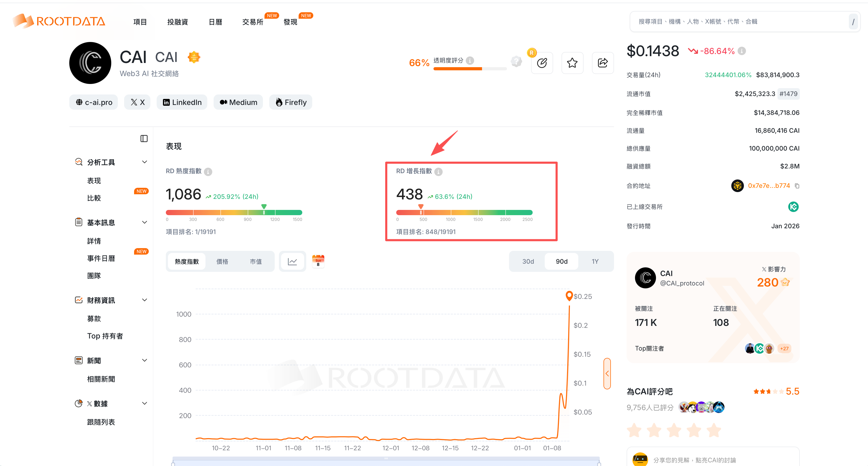Select the 1Y time range
Image resolution: width=868 pixels, height=466 pixels.
point(595,262)
